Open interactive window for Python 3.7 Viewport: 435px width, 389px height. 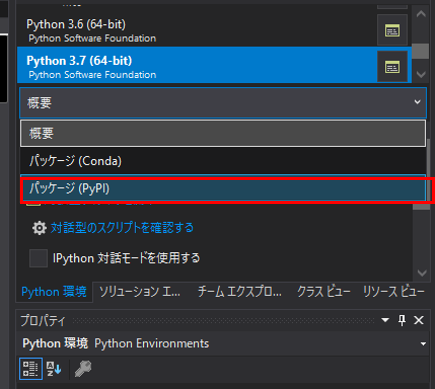392,66
